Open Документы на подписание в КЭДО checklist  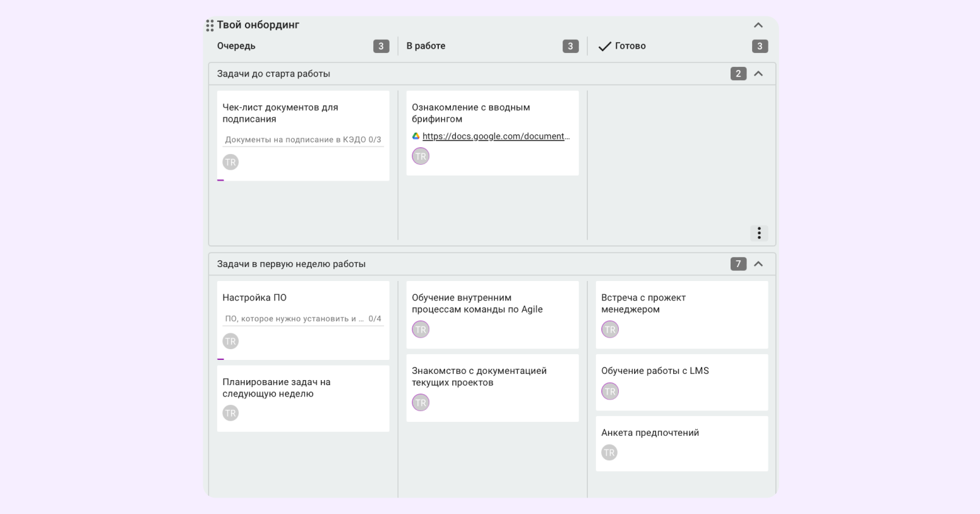[x=302, y=140]
